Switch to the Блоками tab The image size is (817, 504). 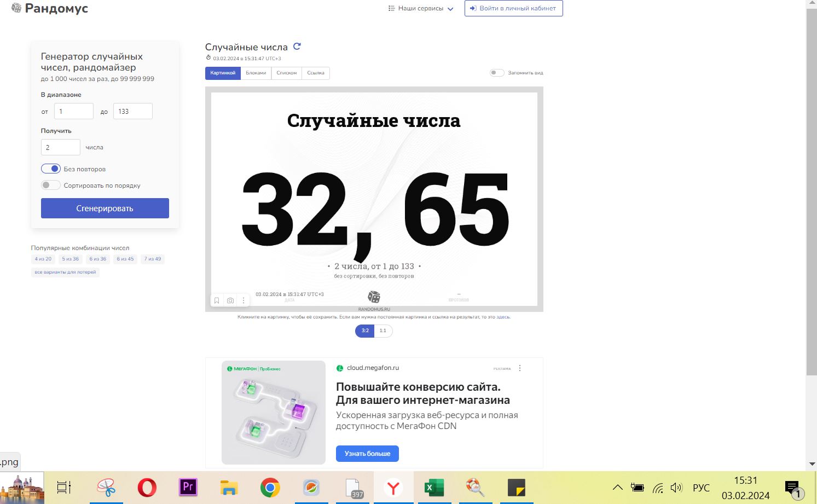(256, 73)
